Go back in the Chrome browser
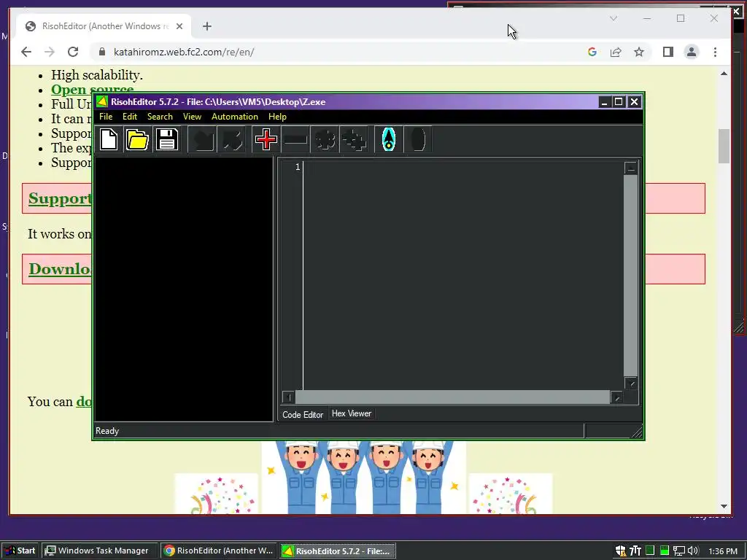 26,52
